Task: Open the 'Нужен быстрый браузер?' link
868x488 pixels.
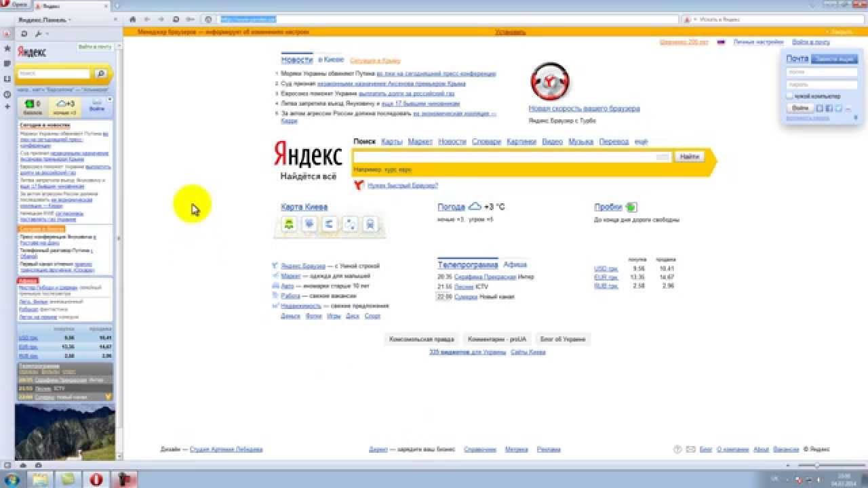Action: click(403, 185)
